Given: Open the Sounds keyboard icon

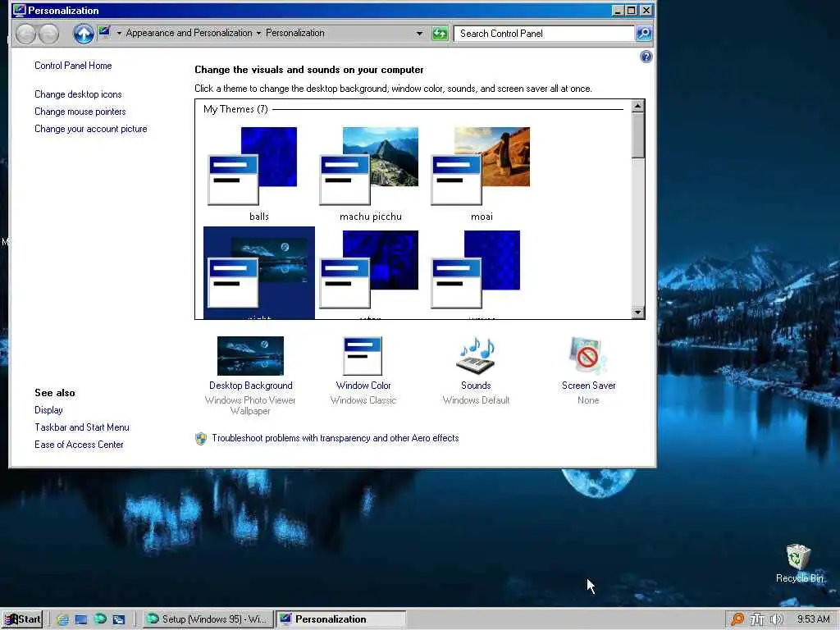Looking at the screenshot, I should click(x=476, y=356).
